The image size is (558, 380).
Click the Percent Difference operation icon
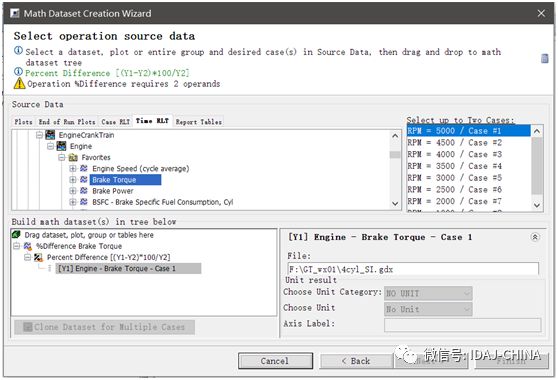(38, 257)
